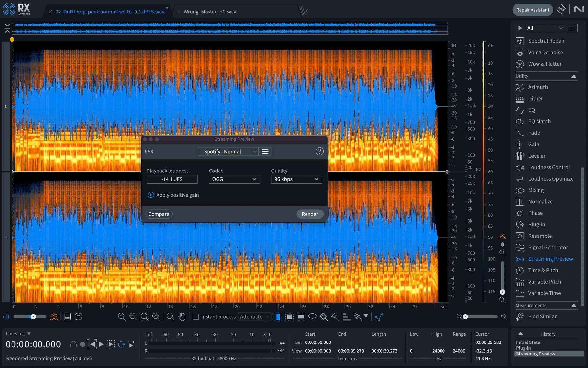The width and height of the screenshot is (588, 368).
Task: Select the grab hand tool
Action: [182, 317]
